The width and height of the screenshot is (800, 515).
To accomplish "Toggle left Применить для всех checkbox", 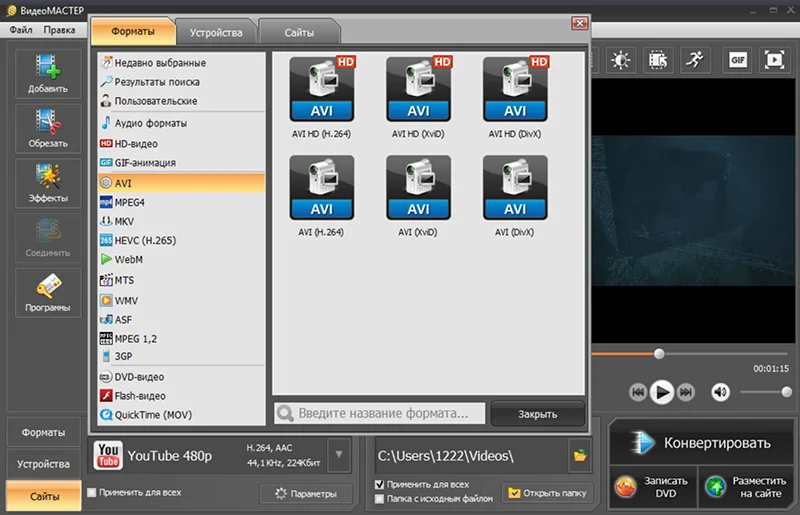I will (x=92, y=493).
